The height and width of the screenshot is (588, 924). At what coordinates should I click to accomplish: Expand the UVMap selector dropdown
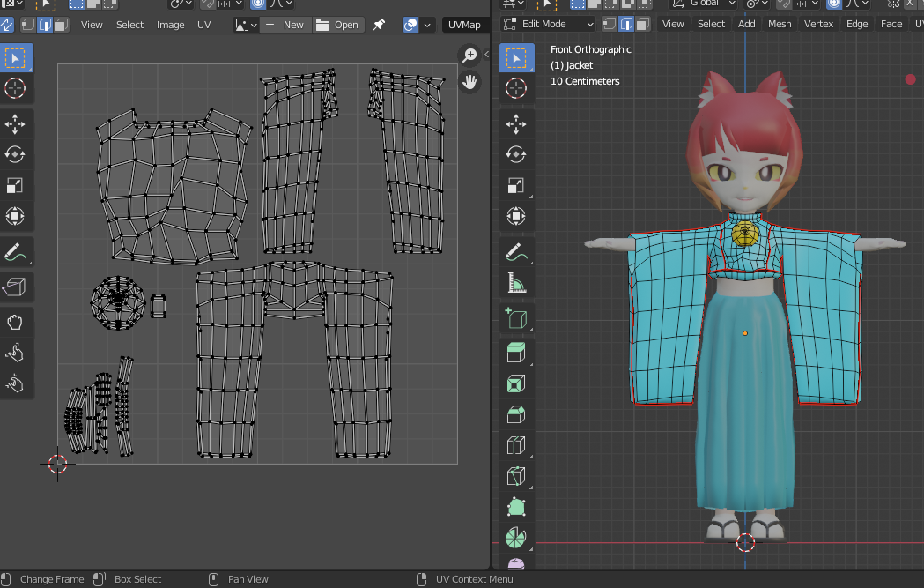coord(465,25)
